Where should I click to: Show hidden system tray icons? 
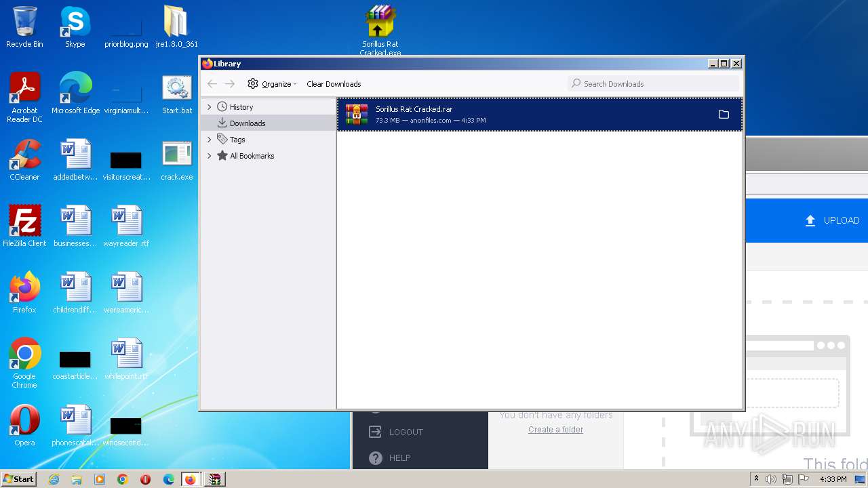tap(756, 479)
